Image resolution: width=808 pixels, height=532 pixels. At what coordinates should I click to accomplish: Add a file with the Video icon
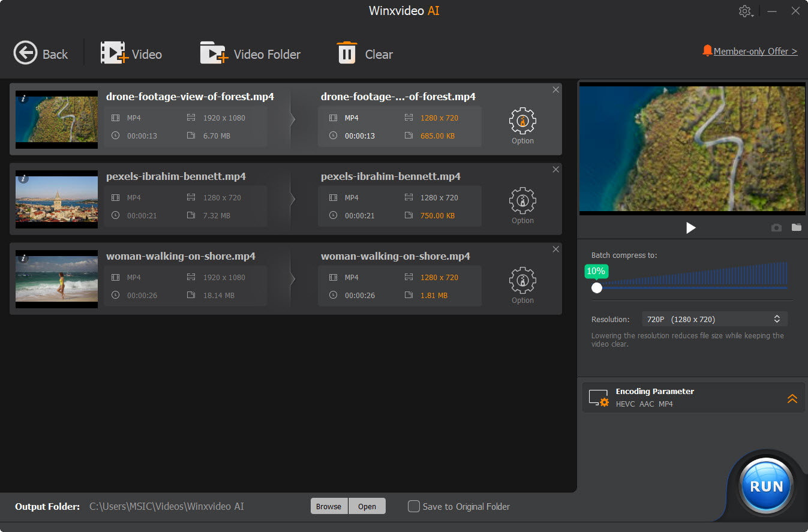point(114,53)
